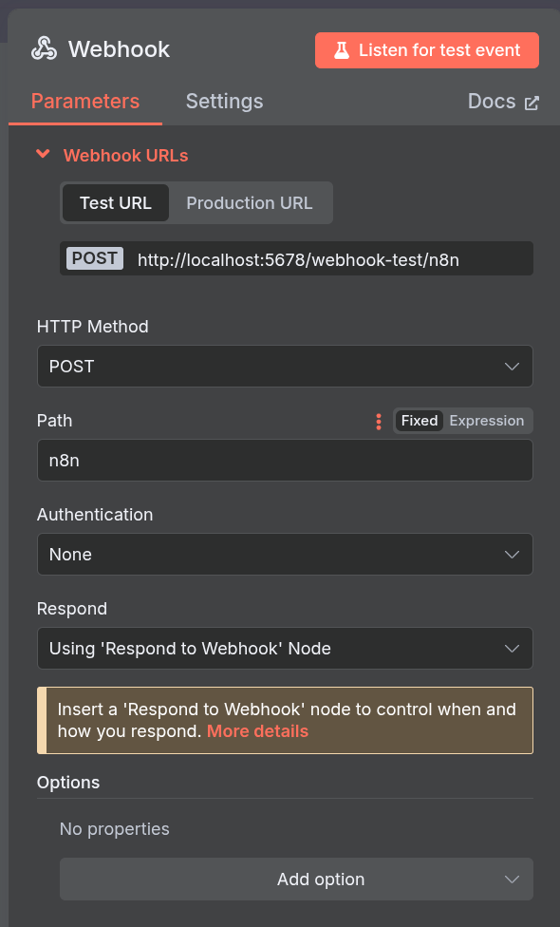Switch to the Parameters tab
The width and height of the screenshot is (560, 927).
[85, 101]
